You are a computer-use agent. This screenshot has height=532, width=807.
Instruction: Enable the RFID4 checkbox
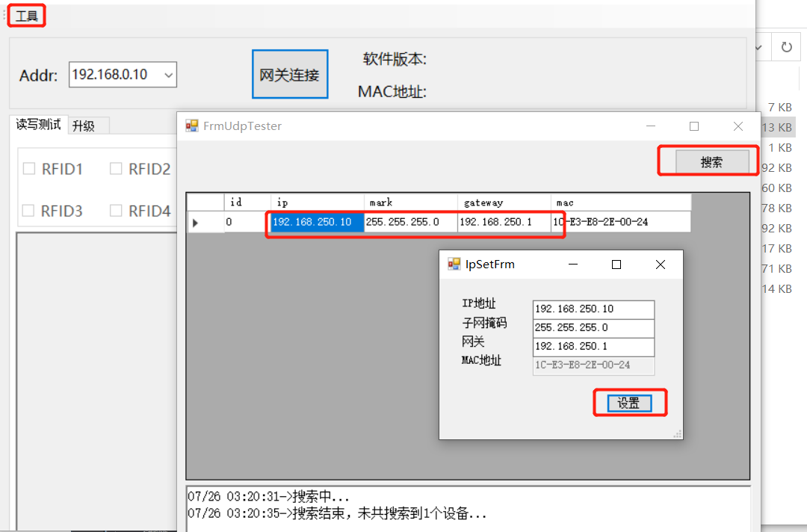pyautogui.click(x=116, y=211)
